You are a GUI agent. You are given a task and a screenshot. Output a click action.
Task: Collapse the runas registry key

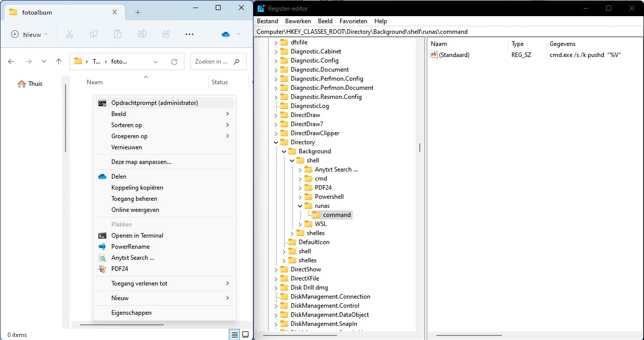pos(300,206)
